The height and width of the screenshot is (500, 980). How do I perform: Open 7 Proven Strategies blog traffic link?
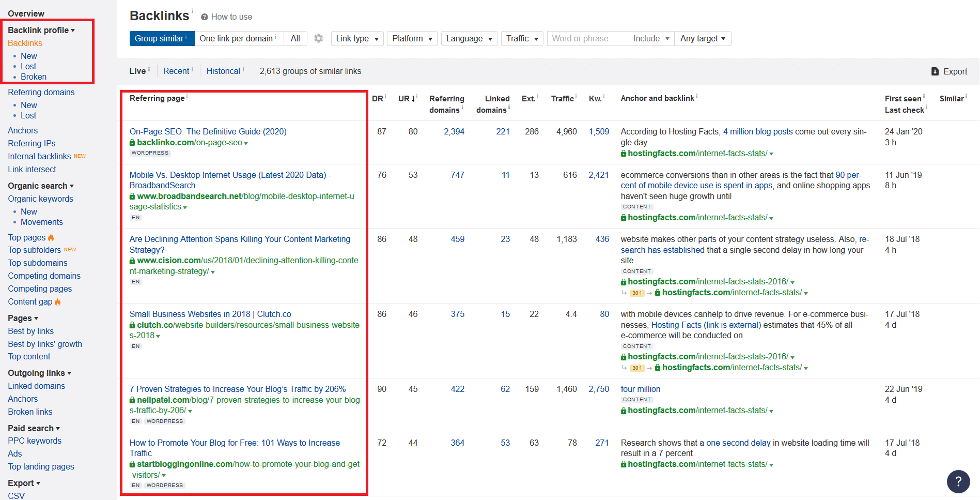(238, 389)
